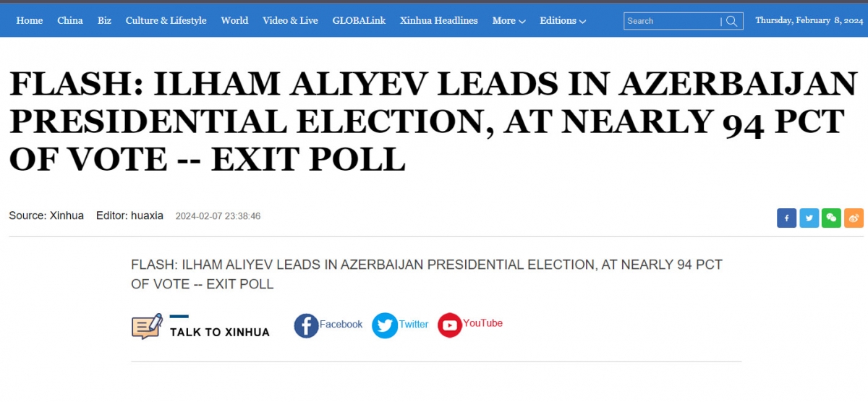Share article via Twitter square icon

809,218
